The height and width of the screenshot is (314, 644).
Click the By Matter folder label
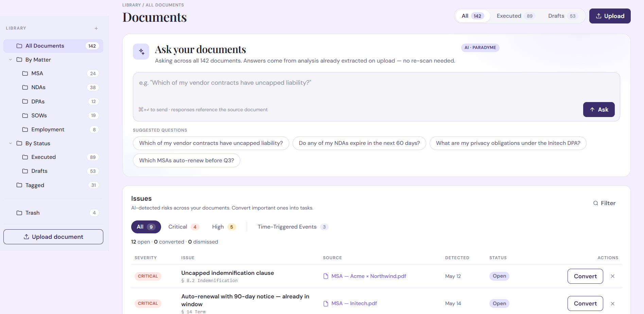tap(38, 60)
